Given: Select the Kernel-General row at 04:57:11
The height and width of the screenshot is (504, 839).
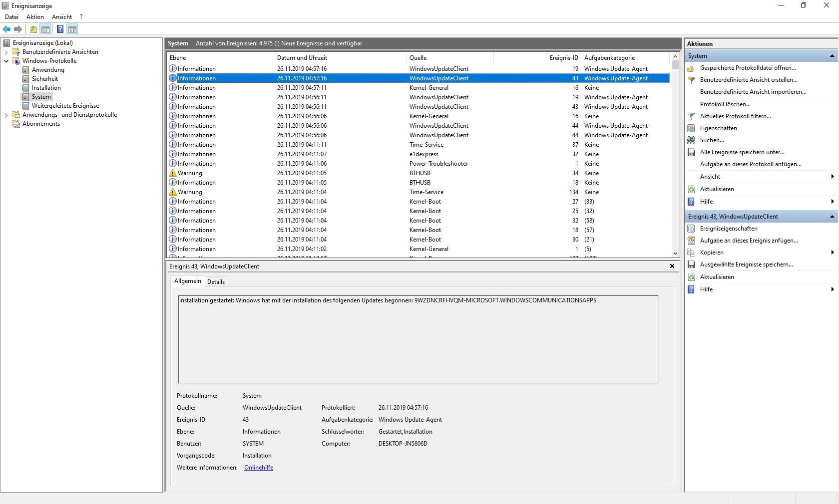Looking at the screenshot, I should click(x=419, y=88).
